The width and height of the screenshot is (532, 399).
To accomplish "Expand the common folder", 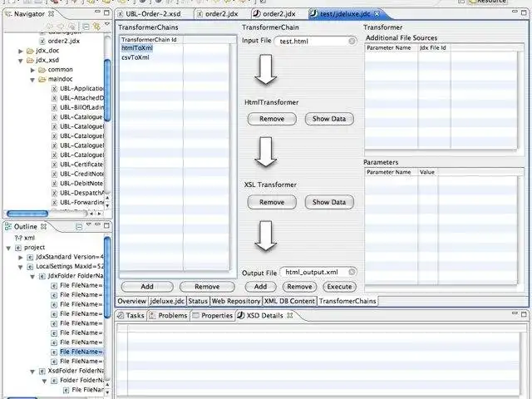I will point(32,70).
